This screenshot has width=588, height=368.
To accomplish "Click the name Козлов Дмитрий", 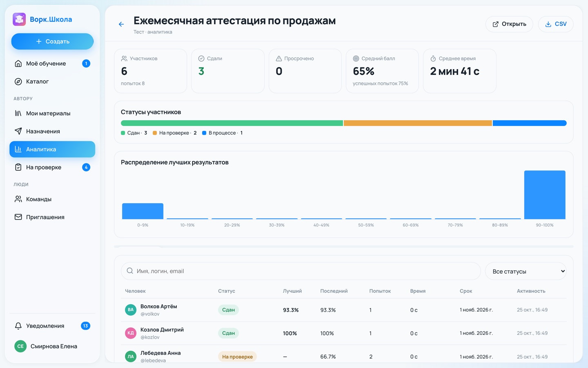I will pos(162,330).
